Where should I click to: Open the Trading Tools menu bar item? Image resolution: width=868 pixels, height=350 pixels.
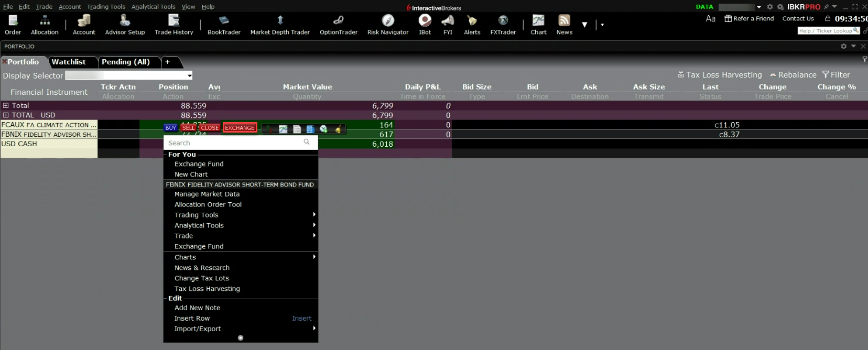click(x=106, y=7)
